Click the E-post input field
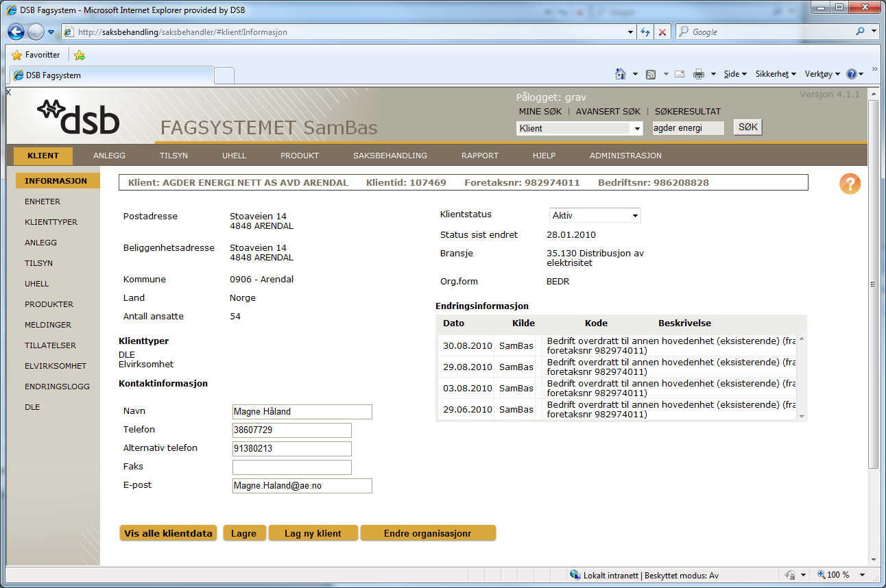 [302, 486]
